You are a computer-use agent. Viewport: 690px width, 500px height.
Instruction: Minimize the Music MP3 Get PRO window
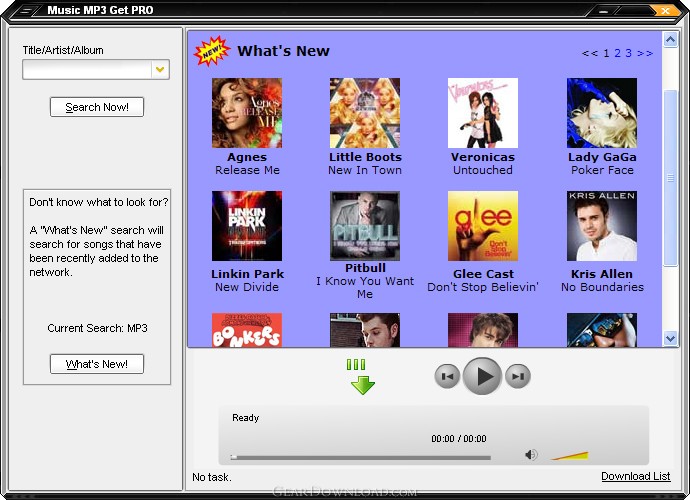pos(604,11)
